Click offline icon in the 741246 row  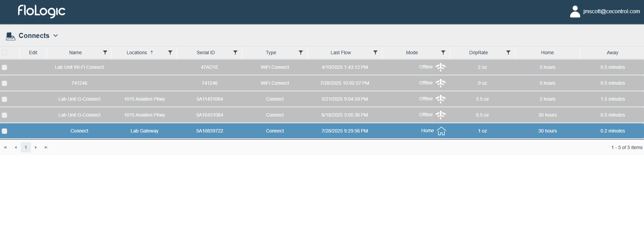click(x=441, y=83)
